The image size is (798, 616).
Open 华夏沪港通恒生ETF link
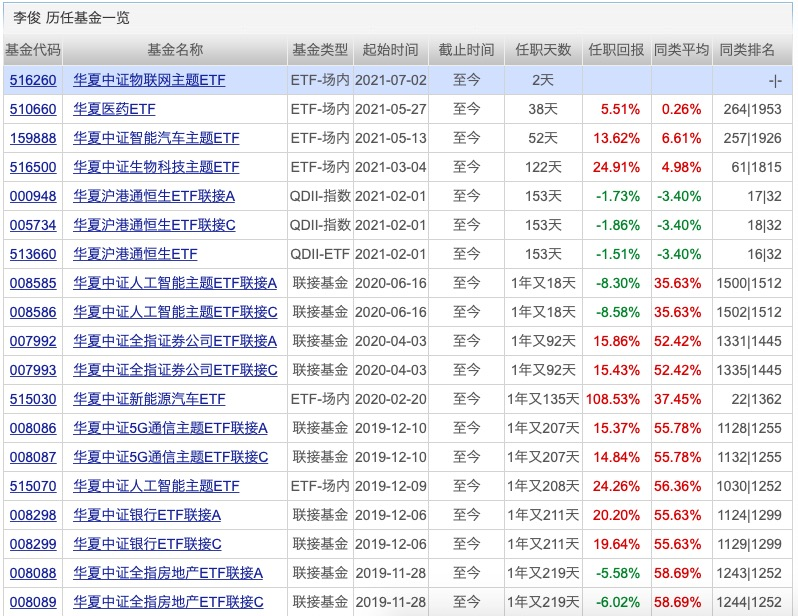coord(135,255)
